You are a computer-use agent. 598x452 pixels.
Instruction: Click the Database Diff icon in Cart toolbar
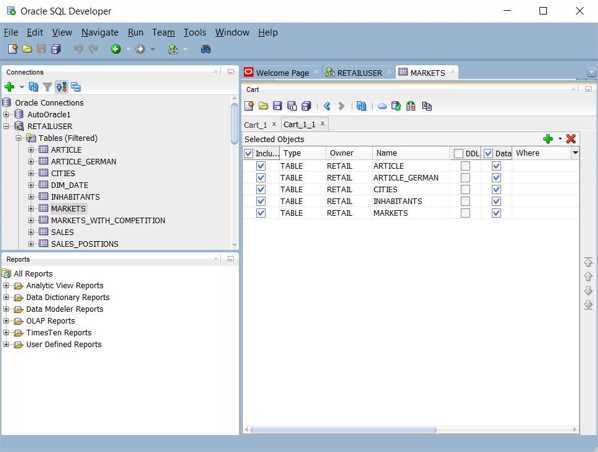[411, 106]
